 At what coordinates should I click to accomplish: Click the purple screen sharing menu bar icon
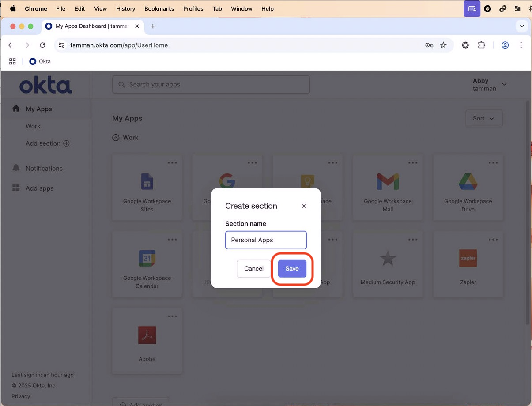[x=472, y=8]
